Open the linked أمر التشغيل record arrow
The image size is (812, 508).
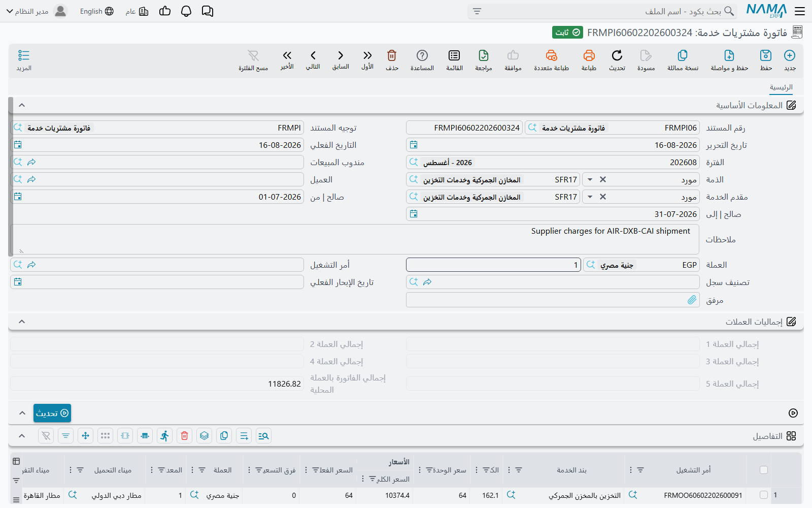(x=31, y=265)
